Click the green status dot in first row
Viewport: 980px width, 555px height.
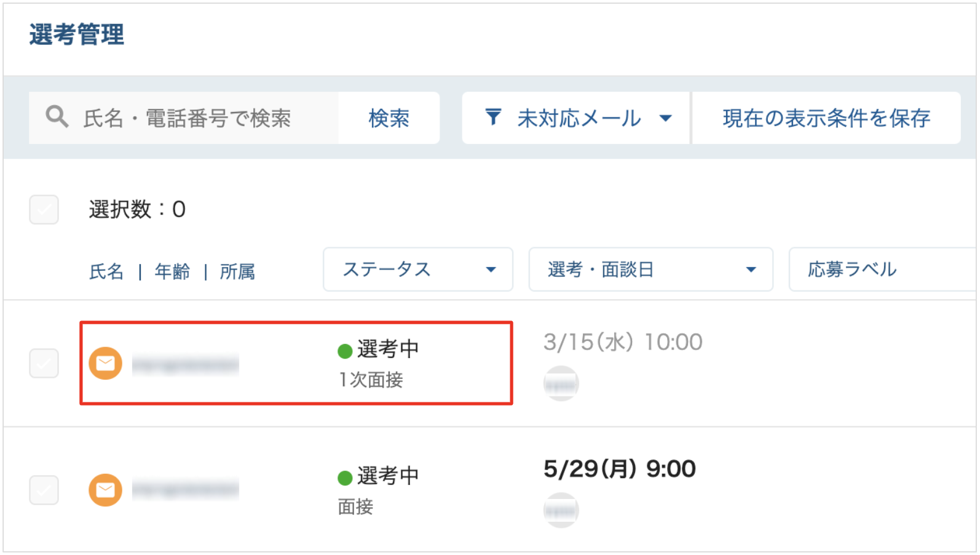click(x=345, y=351)
